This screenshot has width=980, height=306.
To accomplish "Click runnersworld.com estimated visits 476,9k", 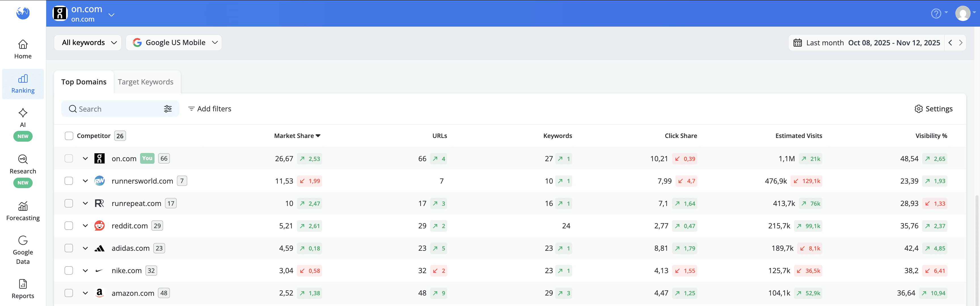I will click(x=776, y=181).
